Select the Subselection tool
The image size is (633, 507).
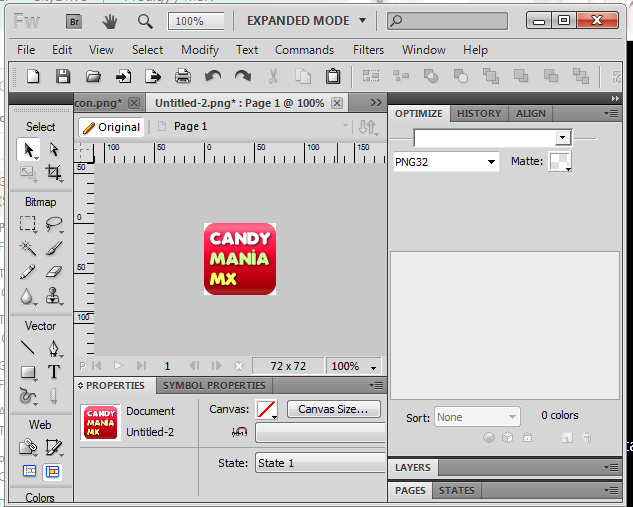pos(54,150)
